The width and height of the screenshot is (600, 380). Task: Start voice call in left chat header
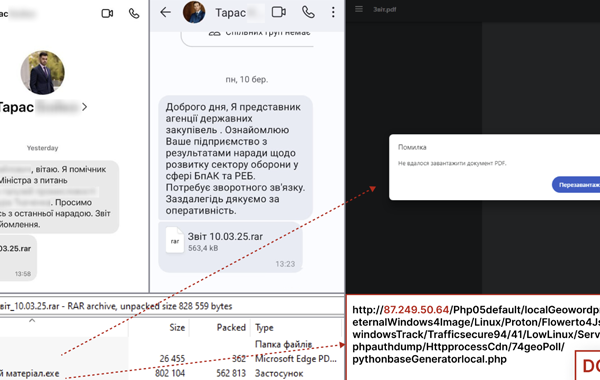point(134,14)
